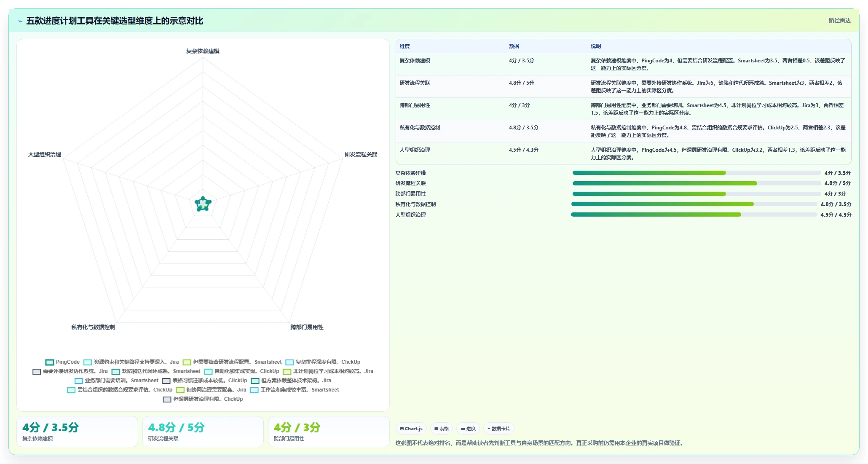Toggle legend item 非计划岗位学习成本相对较高。Jira
The image size is (868, 464).
tap(328, 371)
